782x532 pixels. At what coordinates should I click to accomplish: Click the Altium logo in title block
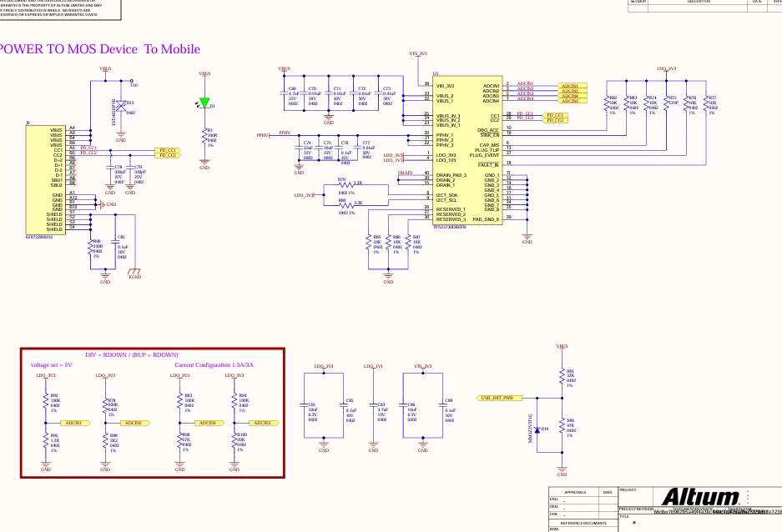click(700, 497)
